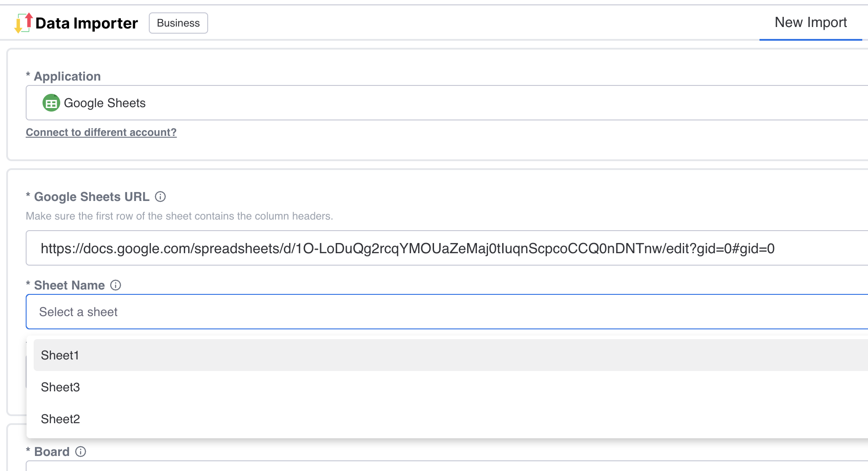Click the Business plan badge

(x=178, y=23)
